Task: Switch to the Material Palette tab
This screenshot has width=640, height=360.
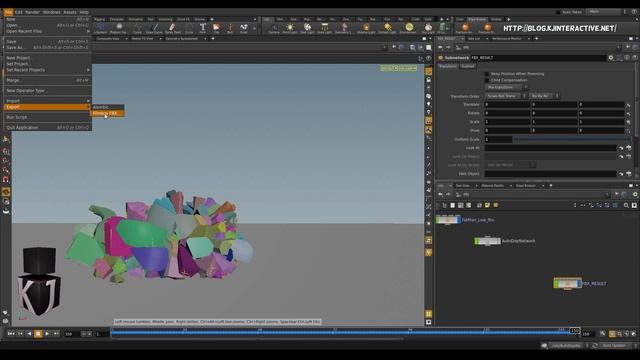Action: tap(493, 186)
